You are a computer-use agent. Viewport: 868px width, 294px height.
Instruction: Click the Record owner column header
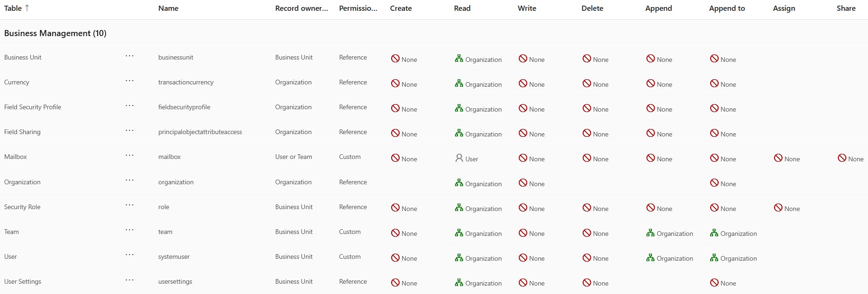[x=302, y=8]
